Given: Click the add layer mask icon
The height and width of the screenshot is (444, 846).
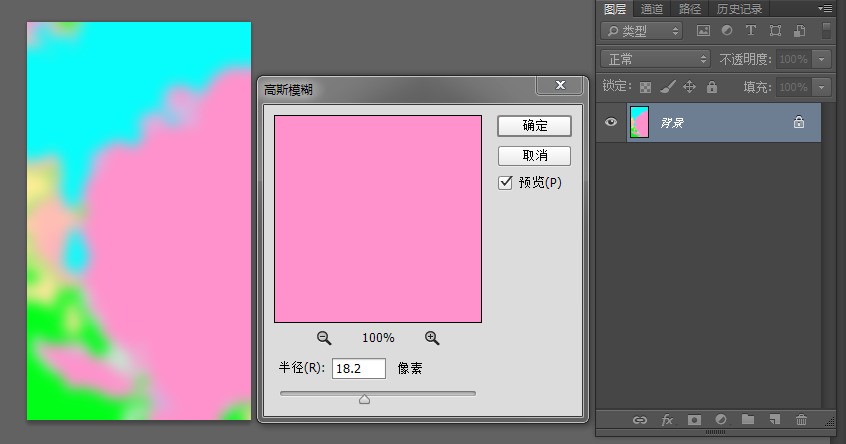Looking at the screenshot, I should [694, 419].
